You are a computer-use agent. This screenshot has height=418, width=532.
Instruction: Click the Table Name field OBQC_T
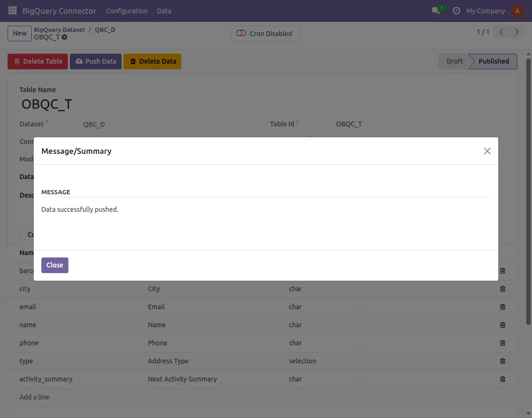pyautogui.click(x=47, y=104)
